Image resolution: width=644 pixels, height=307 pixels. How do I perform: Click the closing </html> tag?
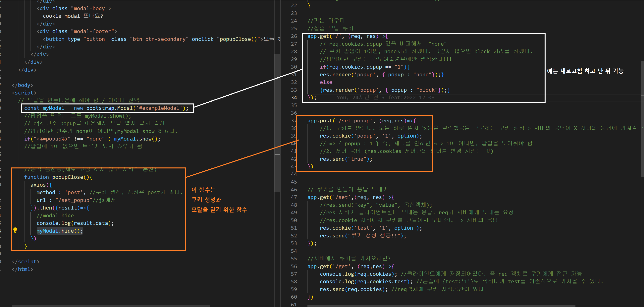23,269
